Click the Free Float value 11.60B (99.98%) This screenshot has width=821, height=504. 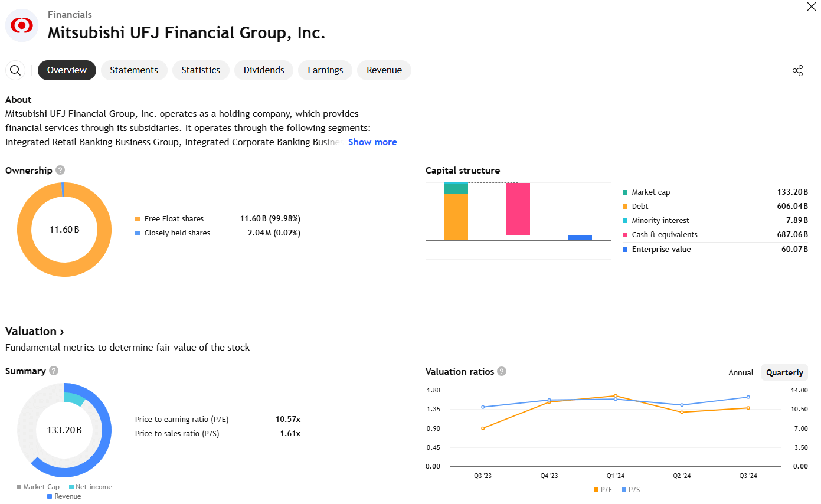tap(270, 219)
